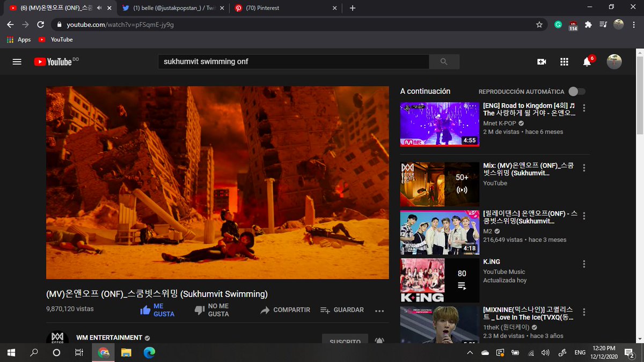Toggle REPRODUCCIÓN AUTOMÁTICA autoplay switch
The width and height of the screenshot is (644, 362).
point(577,92)
